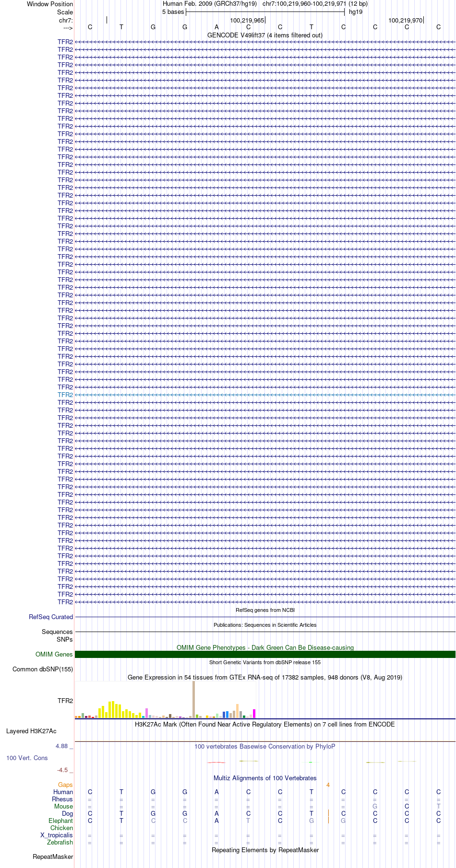Screen dimensions: 456x868
Task: Select the Scale track label
Action: (x=65, y=12)
